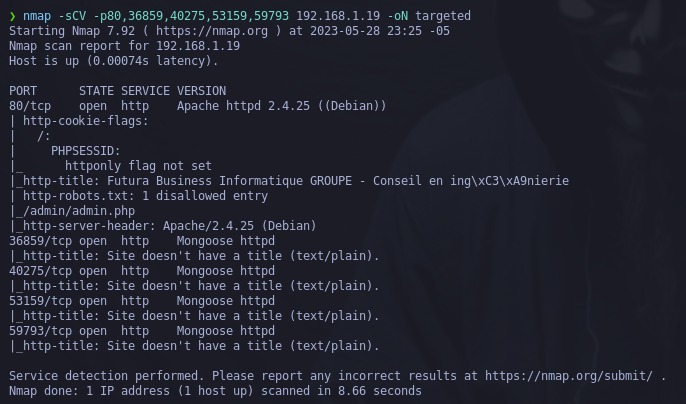Click the nmap command word
Image resolution: width=686 pixels, height=404 pixels.
point(37,16)
